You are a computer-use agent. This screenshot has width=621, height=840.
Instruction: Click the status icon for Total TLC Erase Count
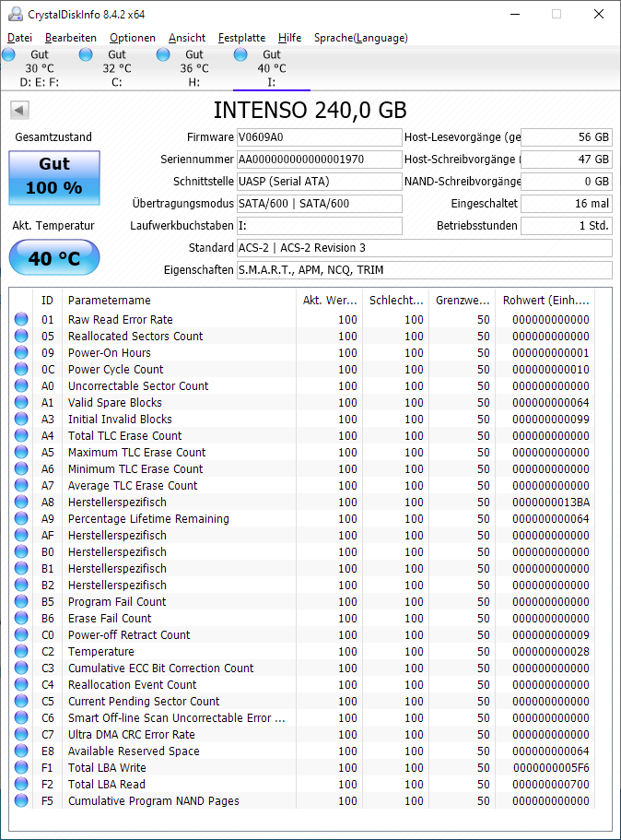coord(21,435)
